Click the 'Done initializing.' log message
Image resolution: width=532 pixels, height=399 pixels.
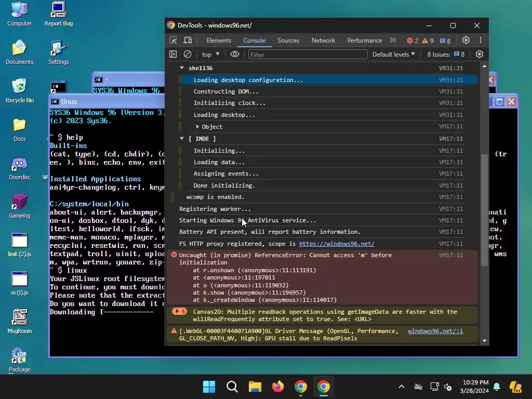[224, 185]
